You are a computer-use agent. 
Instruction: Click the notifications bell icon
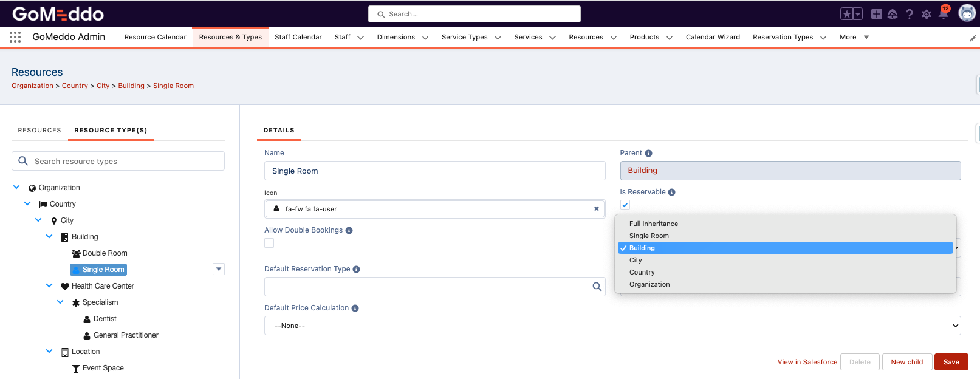click(x=943, y=14)
